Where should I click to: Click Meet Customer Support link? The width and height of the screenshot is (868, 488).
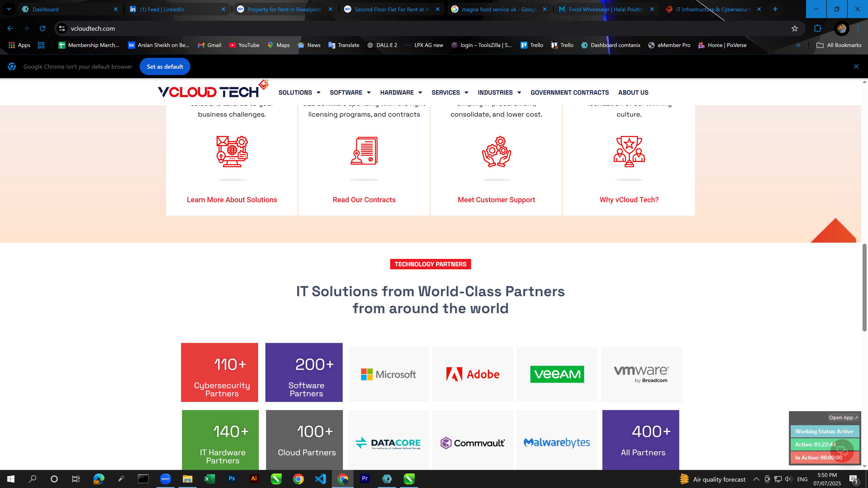click(496, 200)
